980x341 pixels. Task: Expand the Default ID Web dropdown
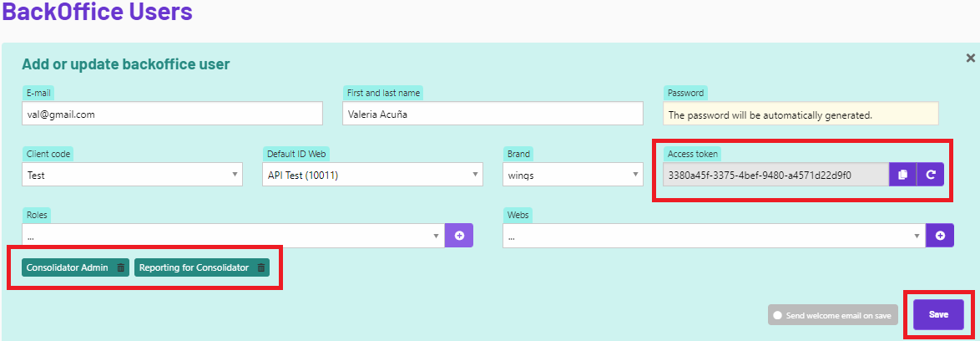[372, 175]
